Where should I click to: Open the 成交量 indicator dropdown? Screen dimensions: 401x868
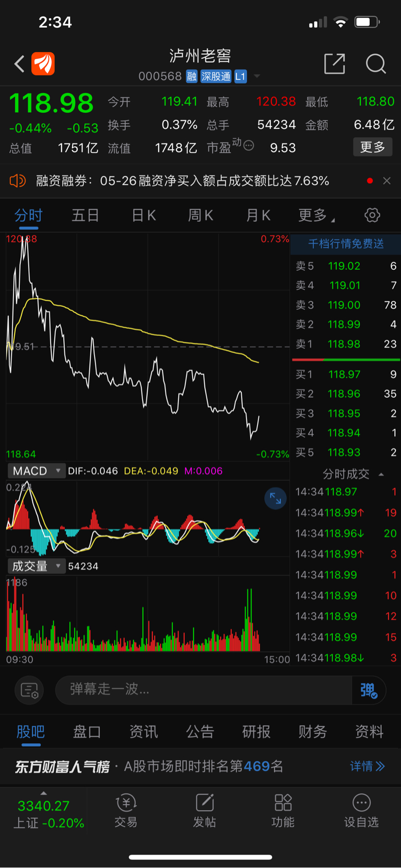pos(36,566)
